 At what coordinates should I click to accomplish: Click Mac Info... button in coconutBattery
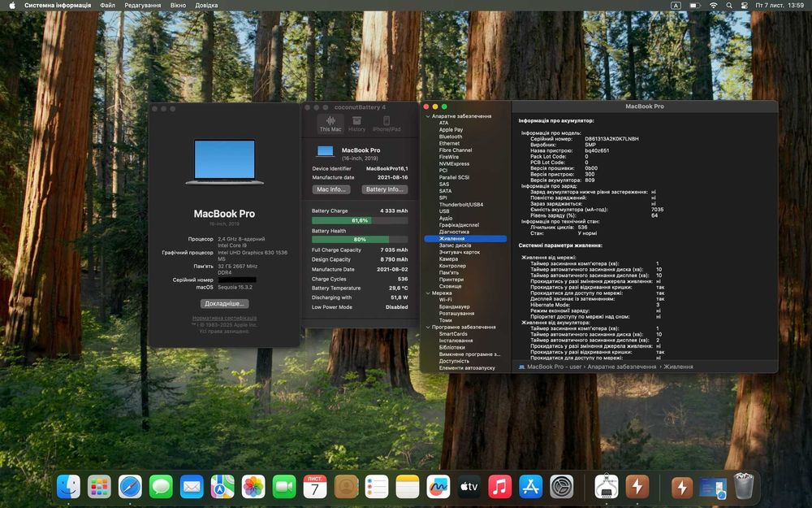[331, 189]
